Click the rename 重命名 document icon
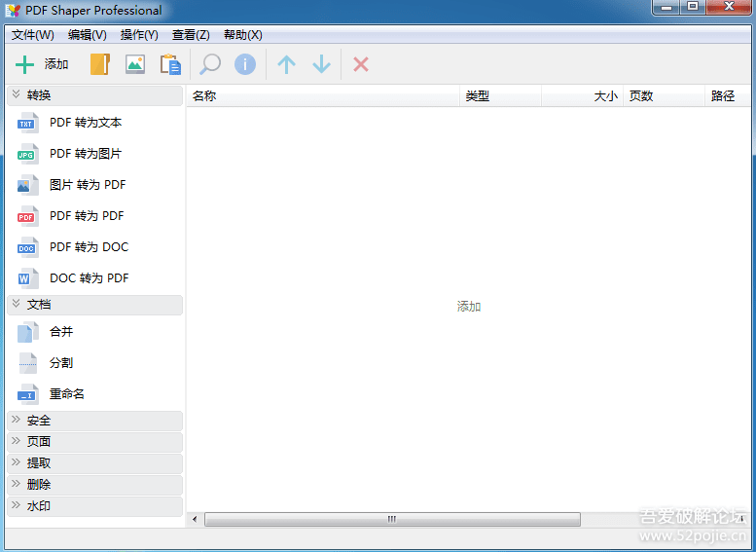The image size is (756, 552). [x=27, y=394]
